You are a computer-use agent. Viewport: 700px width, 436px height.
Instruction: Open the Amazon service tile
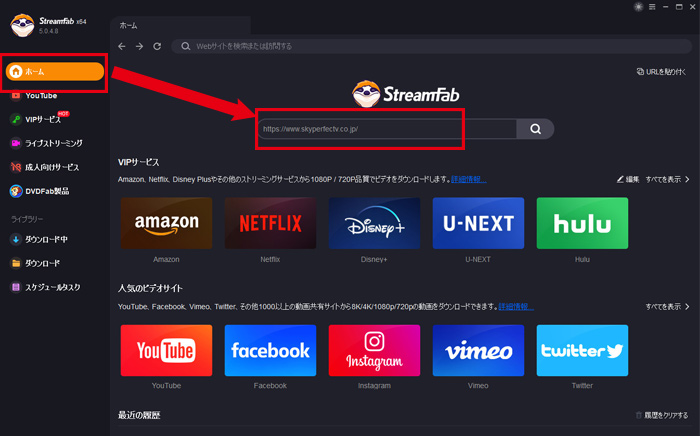click(x=167, y=223)
